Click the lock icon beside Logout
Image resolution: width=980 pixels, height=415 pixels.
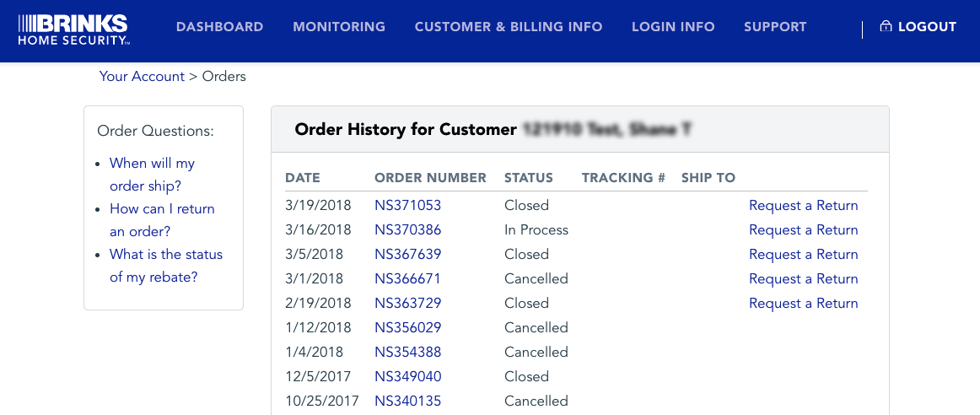886,26
